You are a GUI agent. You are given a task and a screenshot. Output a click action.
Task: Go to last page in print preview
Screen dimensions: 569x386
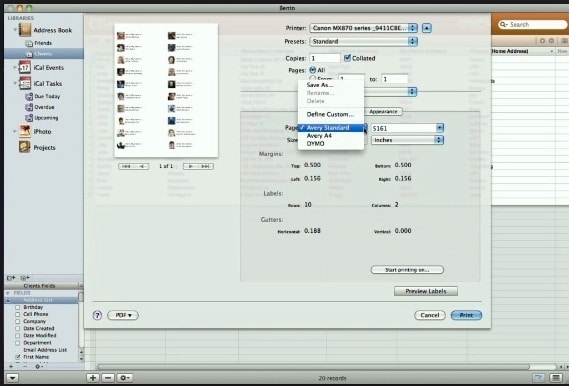(206, 166)
